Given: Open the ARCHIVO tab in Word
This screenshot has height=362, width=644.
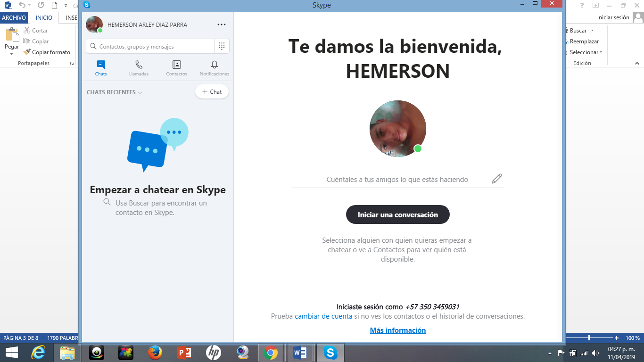Looking at the screenshot, I should [x=14, y=18].
